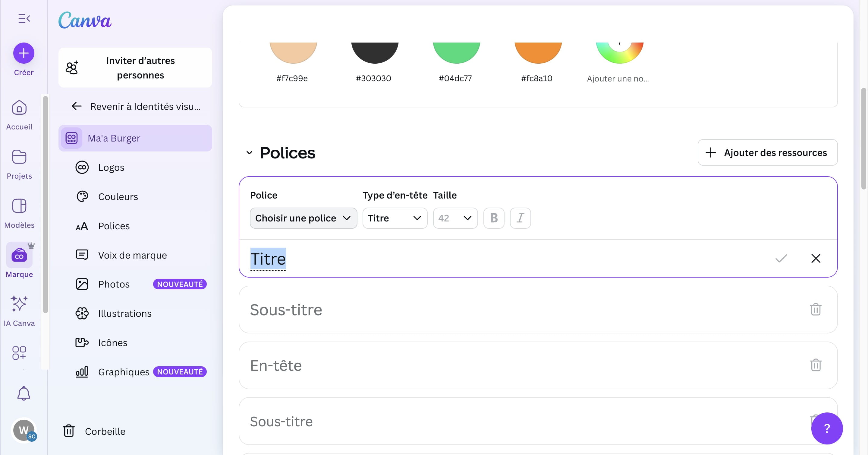Screen dimensions: 868x455
Task: Toggle bold on the font style
Action: pos(494,218)
